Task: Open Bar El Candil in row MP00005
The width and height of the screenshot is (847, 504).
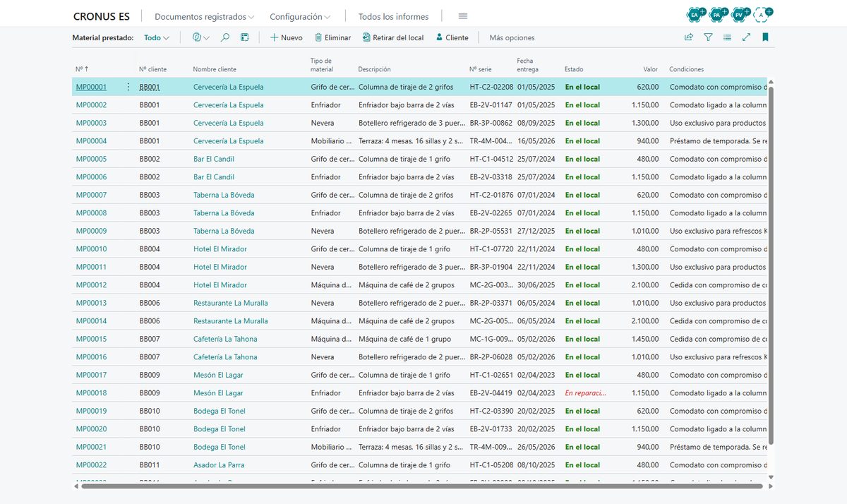Action: pos(214,159)
